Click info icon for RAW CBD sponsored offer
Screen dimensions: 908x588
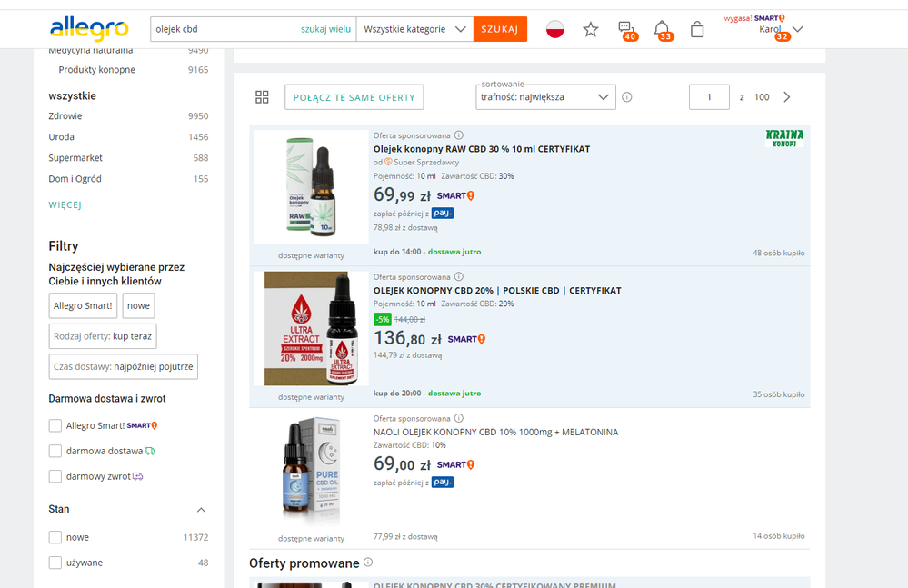point(459,135)
